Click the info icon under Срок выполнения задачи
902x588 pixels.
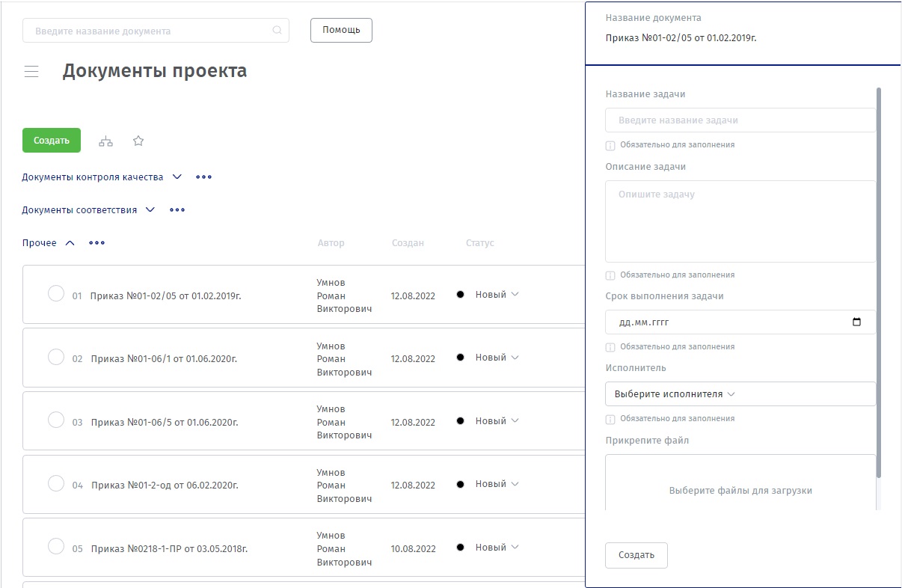pos(610,347)
